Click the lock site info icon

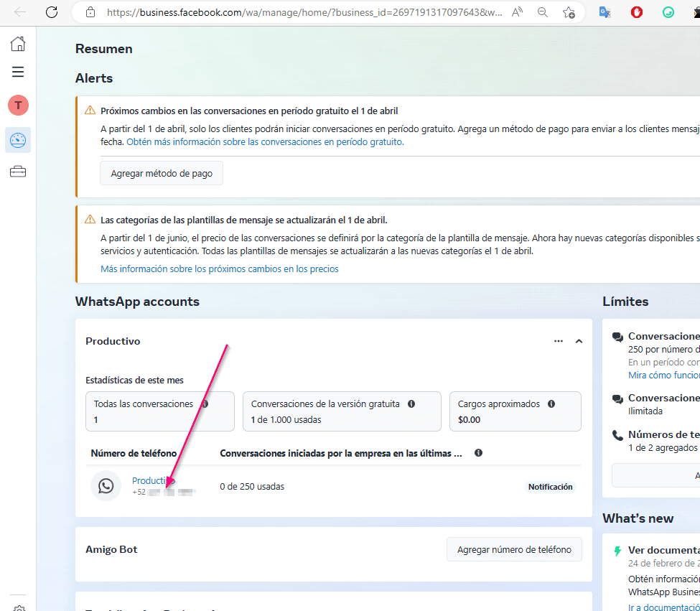(x=90, y=12)
